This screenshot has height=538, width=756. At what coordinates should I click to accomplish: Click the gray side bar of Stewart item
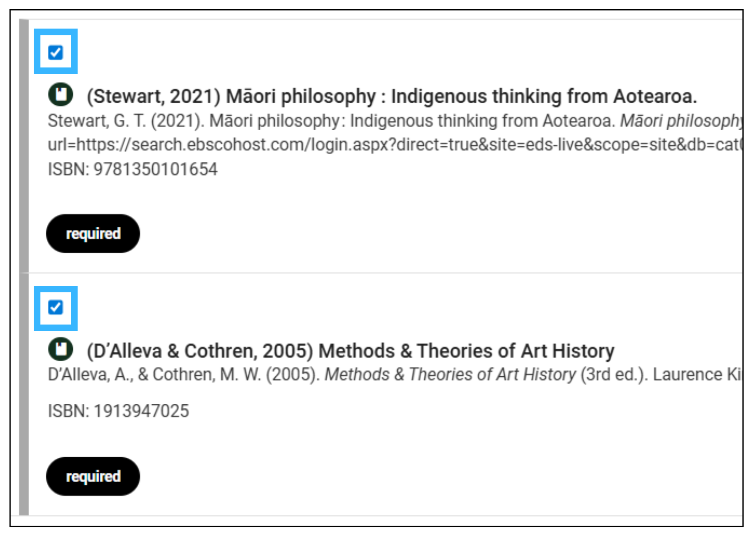pyautogui.click(x=24, y=146)
